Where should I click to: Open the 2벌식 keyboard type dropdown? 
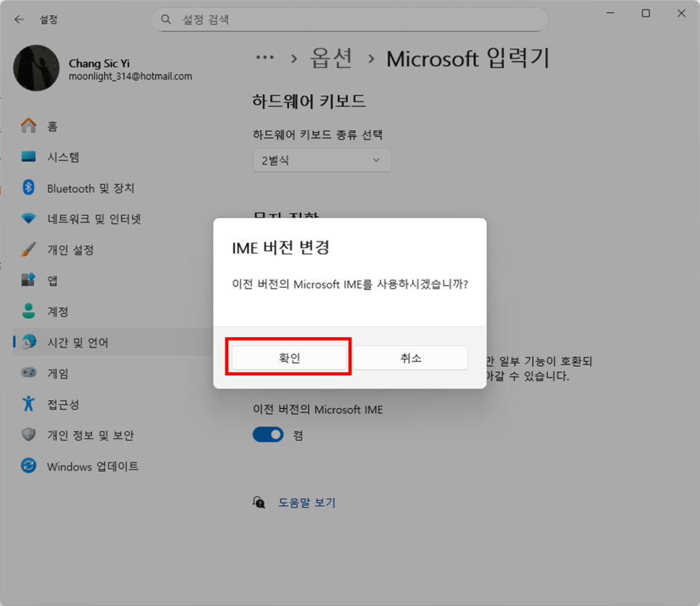click(322, 160)
